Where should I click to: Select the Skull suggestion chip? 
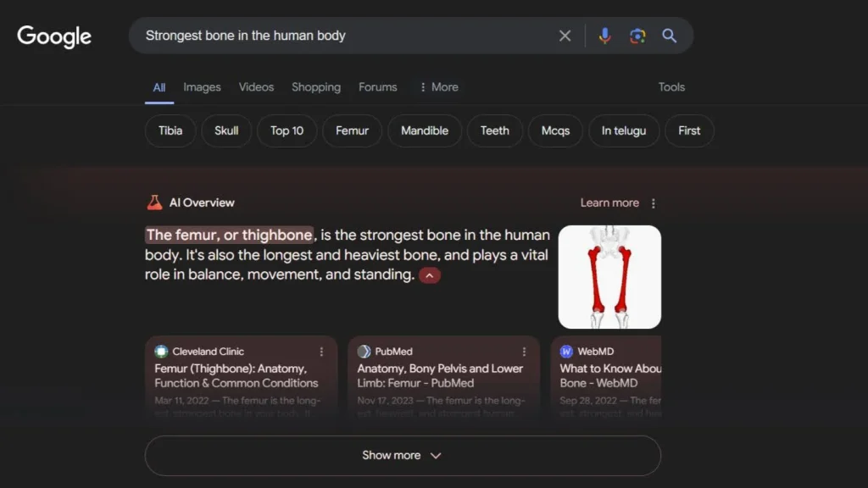pyautogui.click(x=226, y=130)
